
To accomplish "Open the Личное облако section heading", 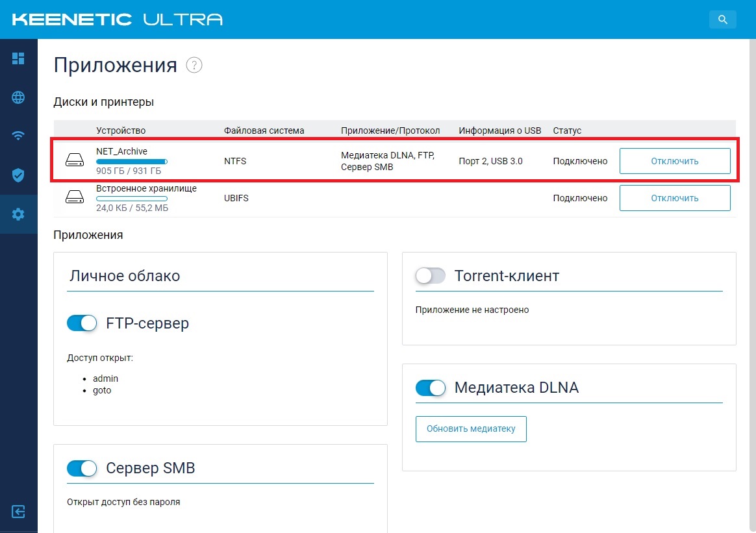I will click(x=125, y=276).
